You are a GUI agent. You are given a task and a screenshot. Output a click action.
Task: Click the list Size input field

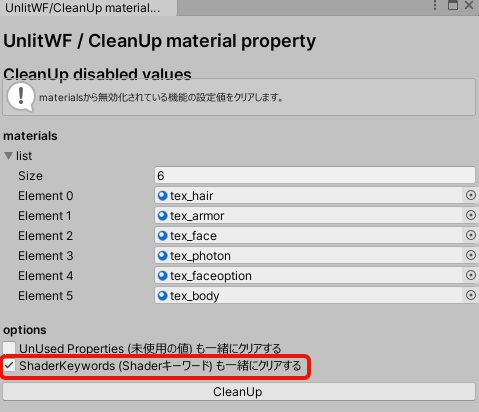coord(315,175)
